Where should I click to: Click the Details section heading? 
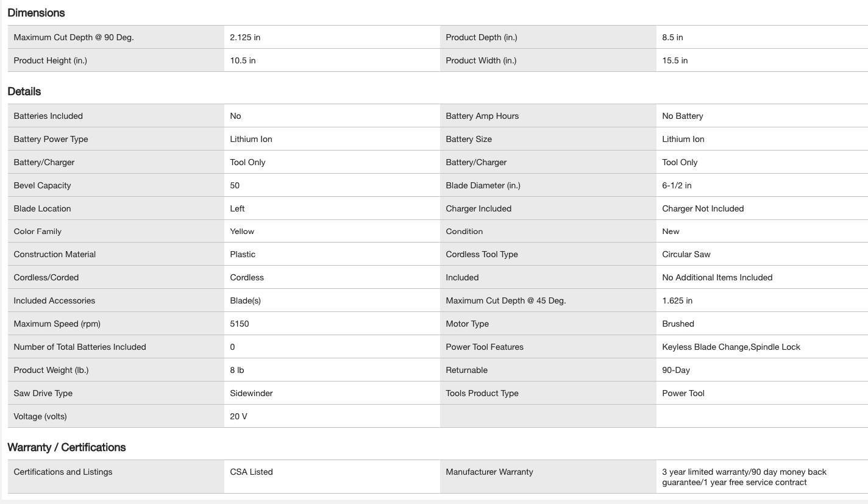pos(24,91)
